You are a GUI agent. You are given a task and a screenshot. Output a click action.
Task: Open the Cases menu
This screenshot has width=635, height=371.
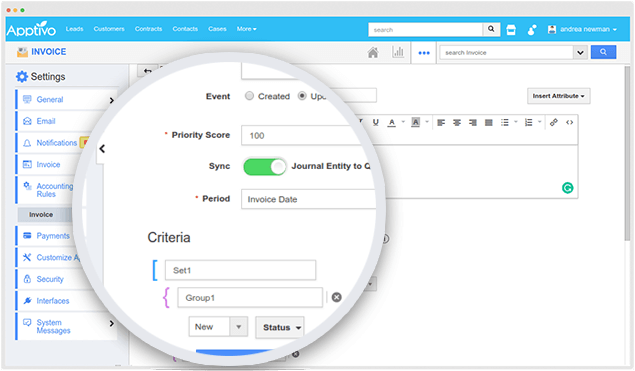click(217, 29)
